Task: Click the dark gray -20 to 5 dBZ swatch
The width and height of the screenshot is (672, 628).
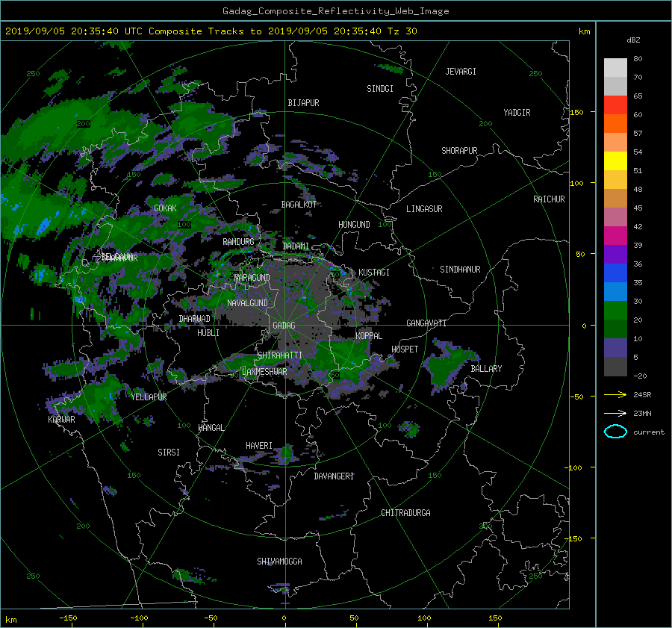Action: tap(615, 367)
